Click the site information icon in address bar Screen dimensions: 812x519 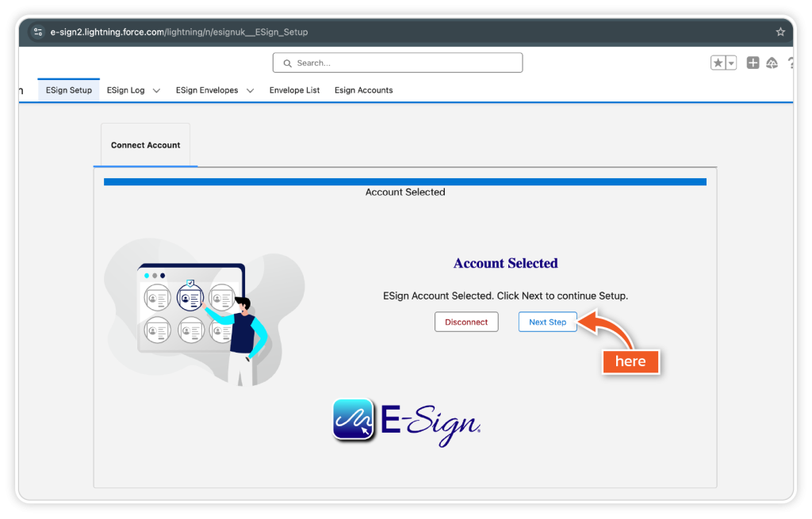coord(38,32)
